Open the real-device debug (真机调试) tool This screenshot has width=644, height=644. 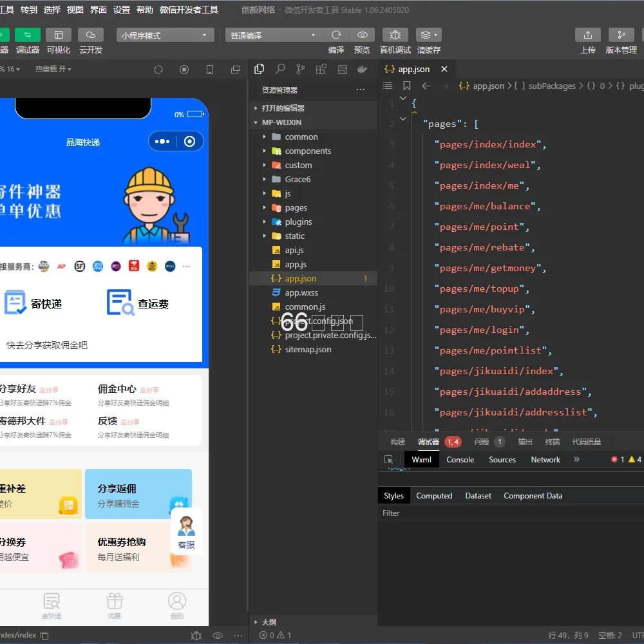(x=395, y=35)
